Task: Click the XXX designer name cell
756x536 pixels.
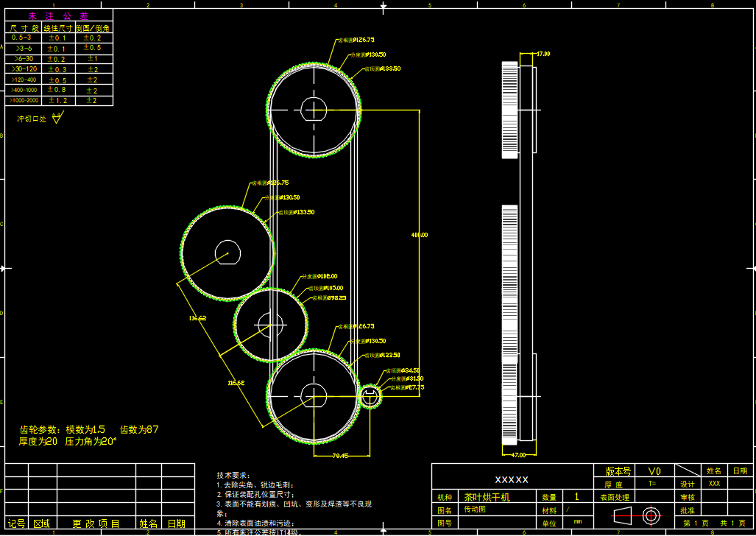Action: [714, 484]
